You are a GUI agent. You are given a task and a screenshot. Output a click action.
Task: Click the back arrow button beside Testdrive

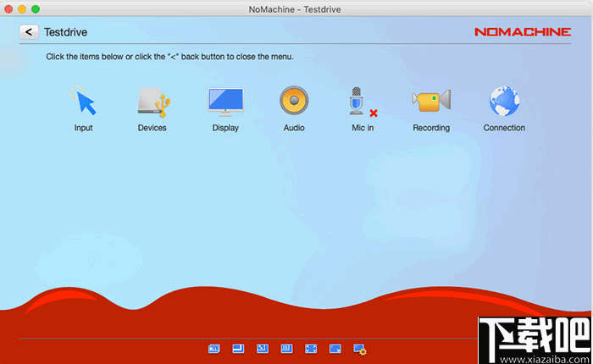click(29, 32)
